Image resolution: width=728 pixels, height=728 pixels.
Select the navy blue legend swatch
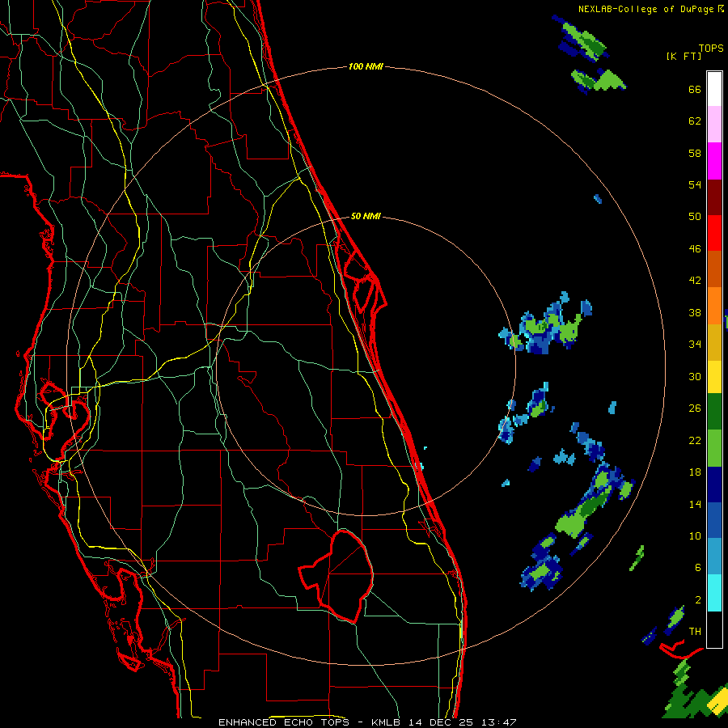tap(714, 485)
